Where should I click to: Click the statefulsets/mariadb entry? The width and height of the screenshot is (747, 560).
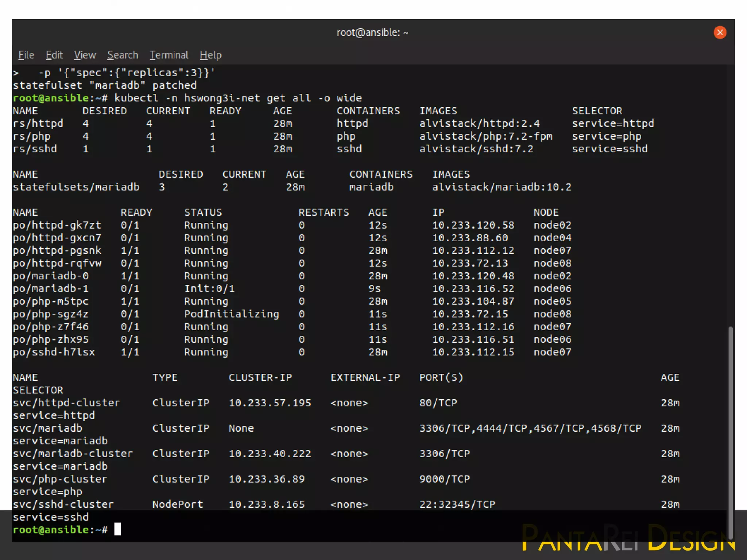click(76, 187)
